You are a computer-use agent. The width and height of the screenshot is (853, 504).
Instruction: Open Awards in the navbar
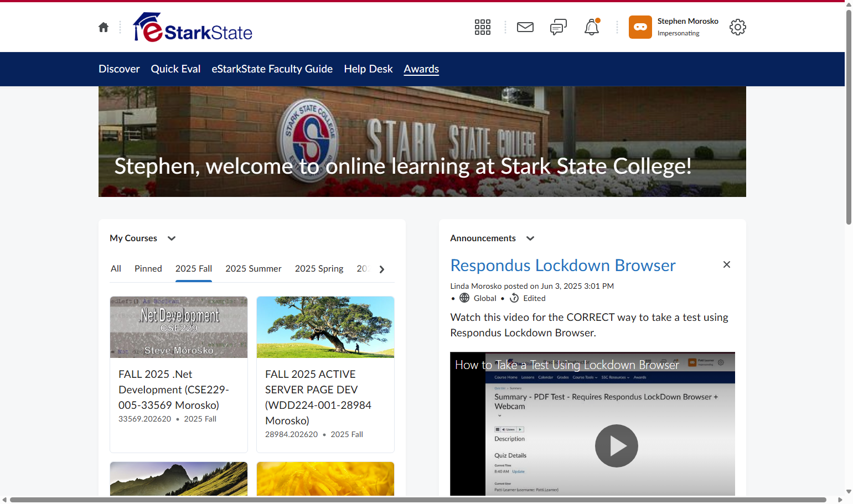[x=421, y=69]
